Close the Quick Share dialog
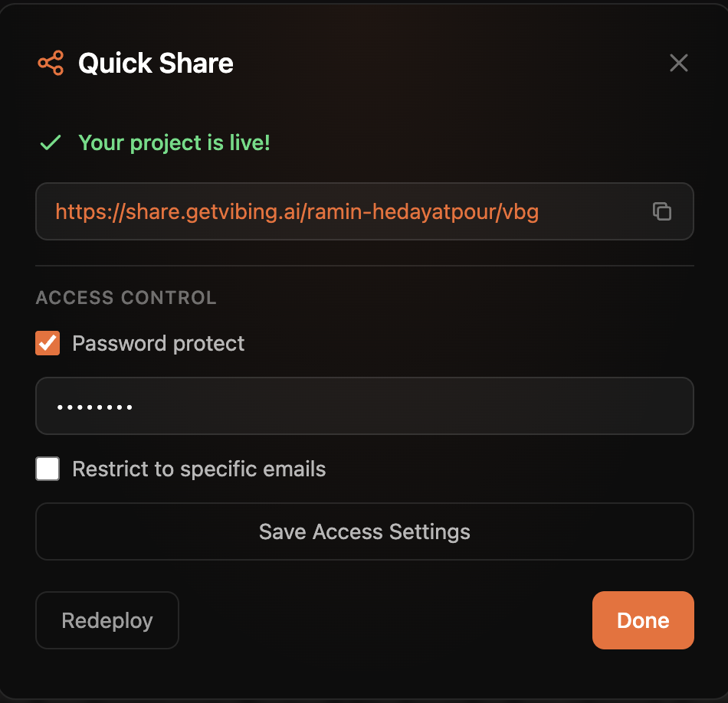Screen dimensions: 728x703 click(x=678, y=63)
